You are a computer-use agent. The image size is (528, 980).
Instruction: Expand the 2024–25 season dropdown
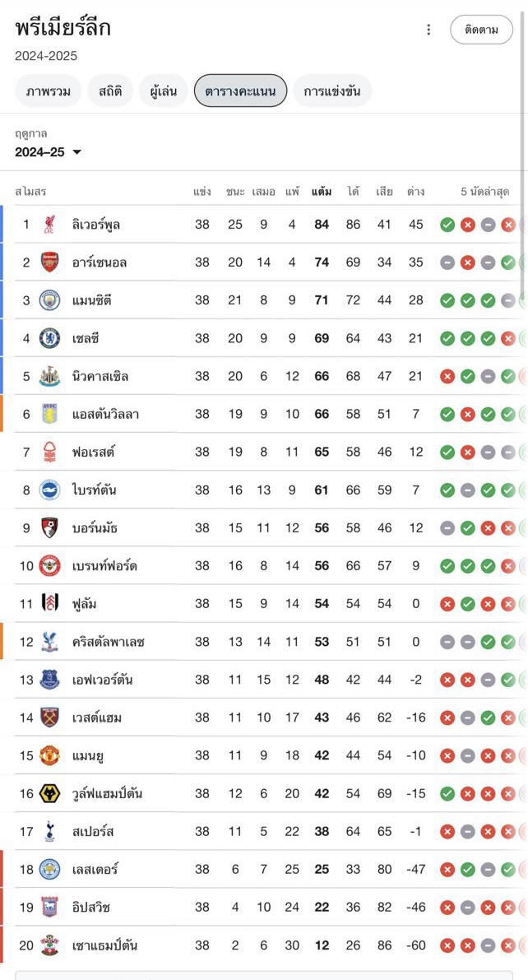pos(49,152)
